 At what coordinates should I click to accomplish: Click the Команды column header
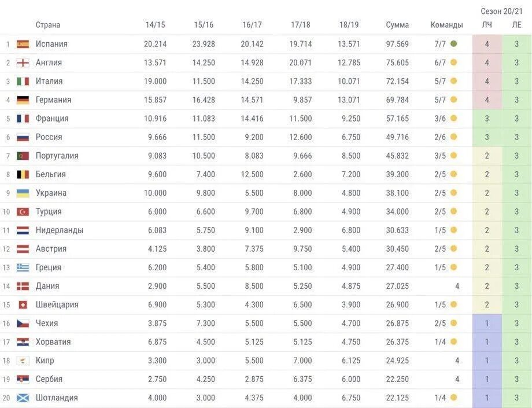[446, 25]
